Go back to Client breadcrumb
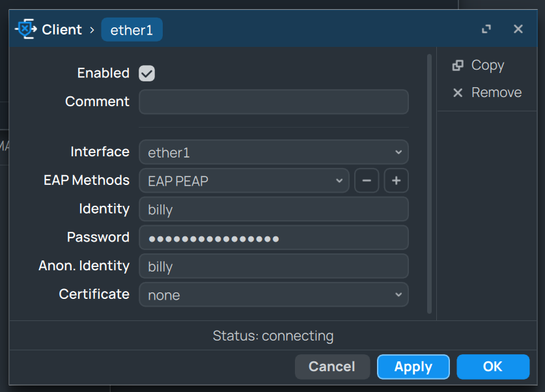545x392 pixels. point(62,30)
